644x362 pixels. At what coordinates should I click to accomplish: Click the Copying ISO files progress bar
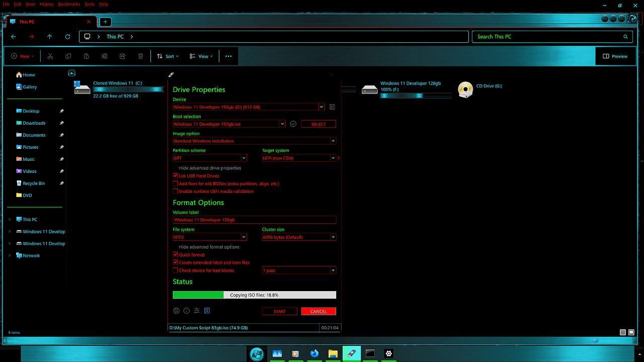click(x=254, y=295)
